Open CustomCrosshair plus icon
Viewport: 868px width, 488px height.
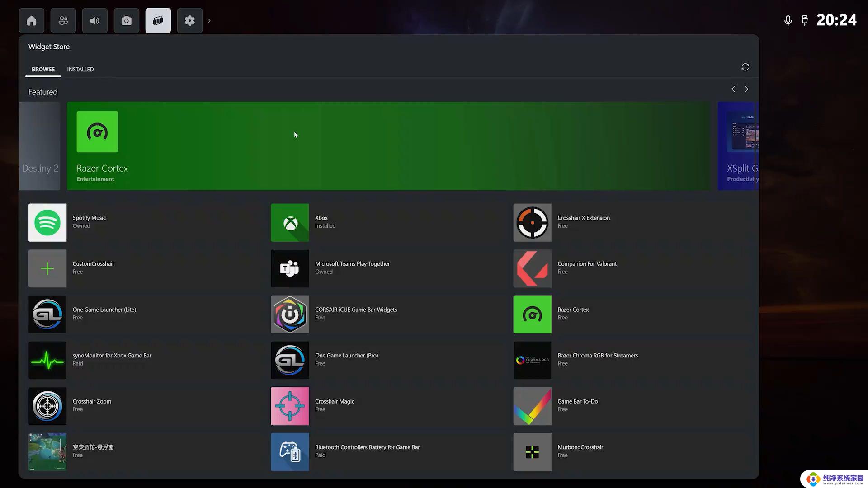(x=47, y=268)
